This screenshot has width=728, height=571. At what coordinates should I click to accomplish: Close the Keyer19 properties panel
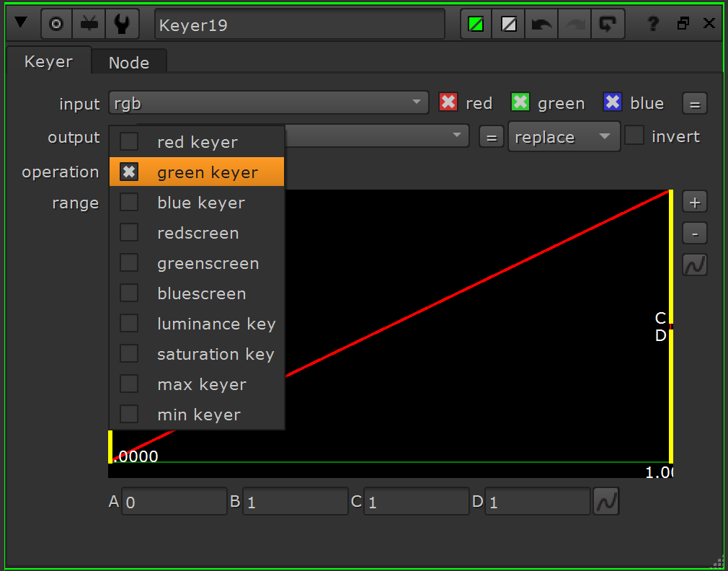(709, 23)
